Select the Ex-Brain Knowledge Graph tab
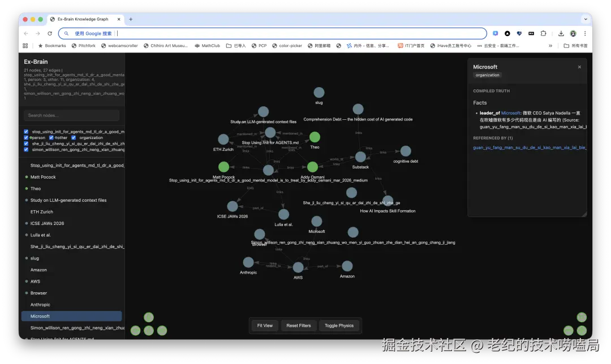611x364 pixels. 84,19
